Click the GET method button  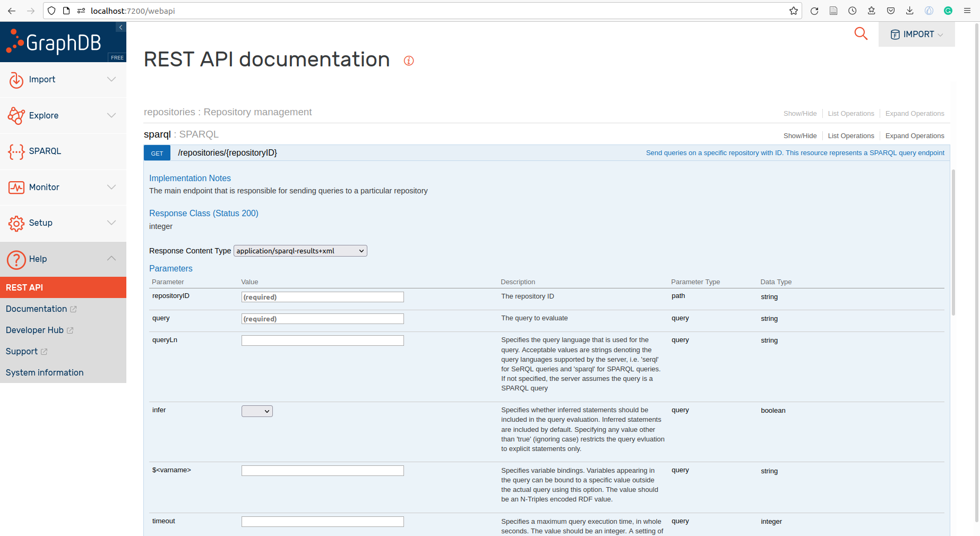[157, 154]
